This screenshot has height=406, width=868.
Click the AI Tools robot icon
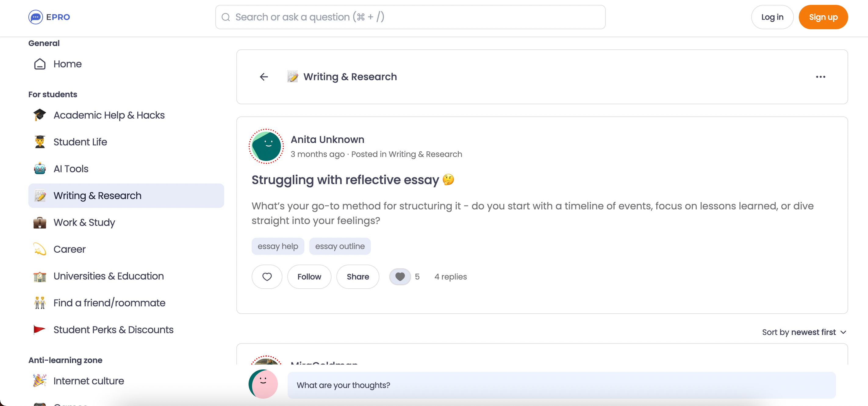(39, 169)
